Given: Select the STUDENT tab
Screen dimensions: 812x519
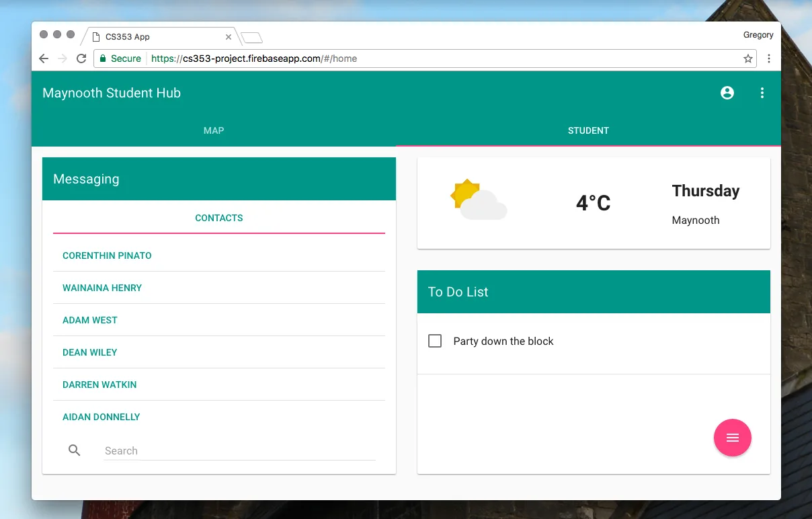Looking at the screenshot, I should tap(588, 130).
